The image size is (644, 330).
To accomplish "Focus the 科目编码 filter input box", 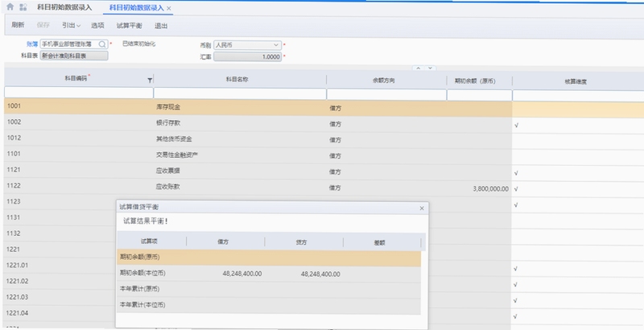I will 78,92.
